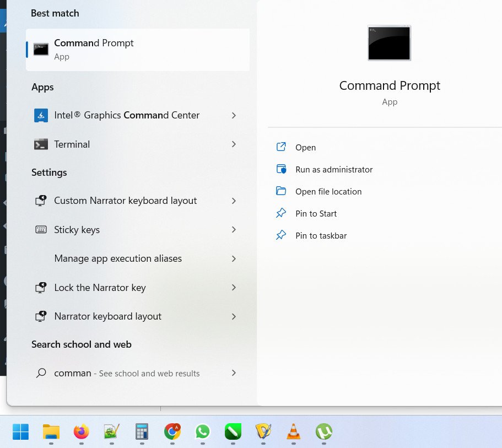Open the Windows Start button
This screenshot has height=448, width=502.
click(x=20, y=431)
